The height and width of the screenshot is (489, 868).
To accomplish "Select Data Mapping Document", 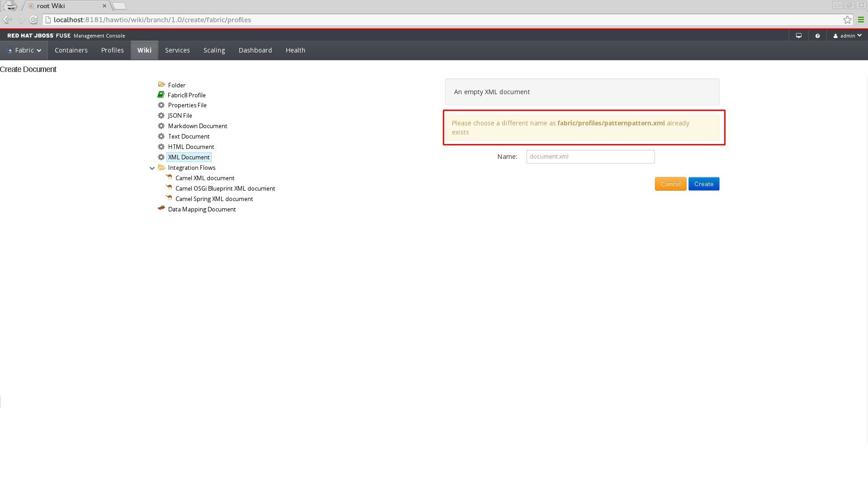I will tap(202, 209).
